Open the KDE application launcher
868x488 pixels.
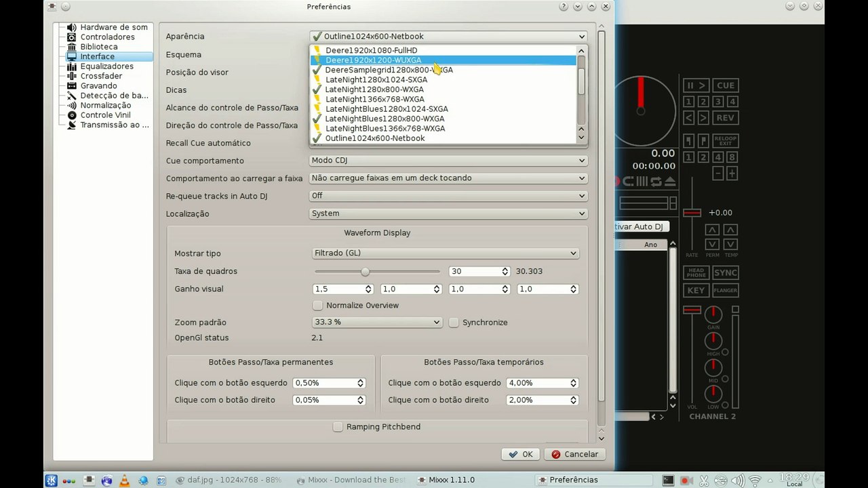click(52, 480)
